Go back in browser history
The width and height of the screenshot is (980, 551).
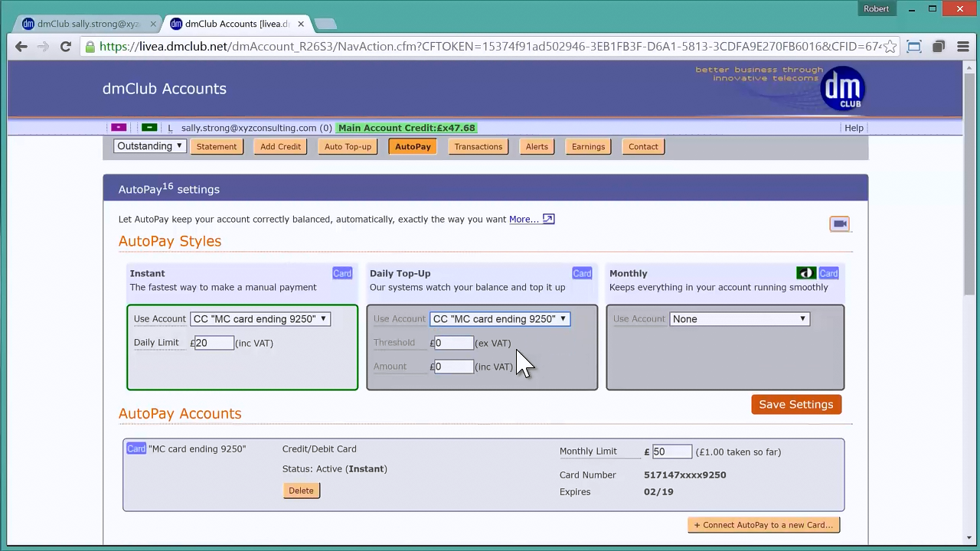tap(21, 47)
